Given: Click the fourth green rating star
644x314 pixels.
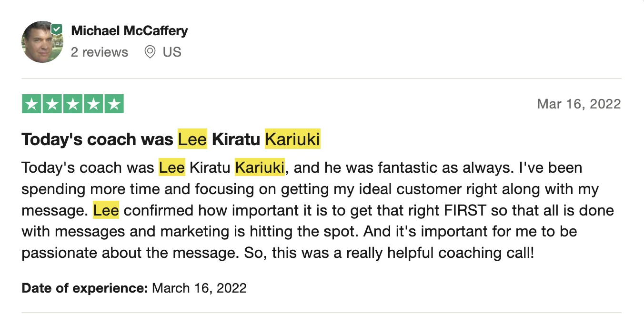Looking at the screenshot, I should (x=93, y=104).
